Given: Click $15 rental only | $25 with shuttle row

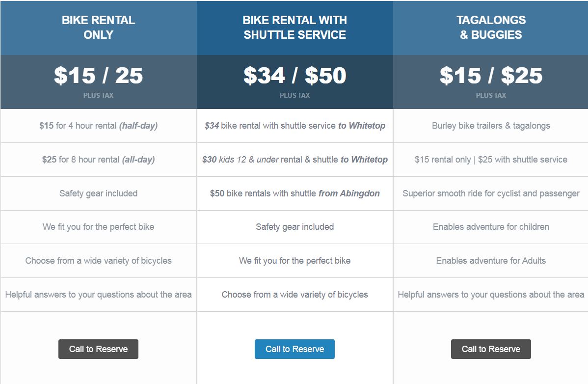Looking at the screenshot, I should tap(491, 160).
